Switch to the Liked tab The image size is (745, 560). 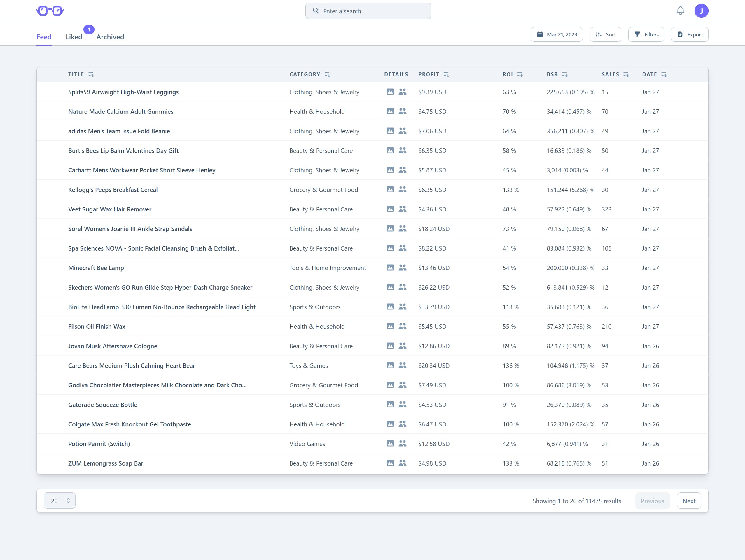click(74, 37)
